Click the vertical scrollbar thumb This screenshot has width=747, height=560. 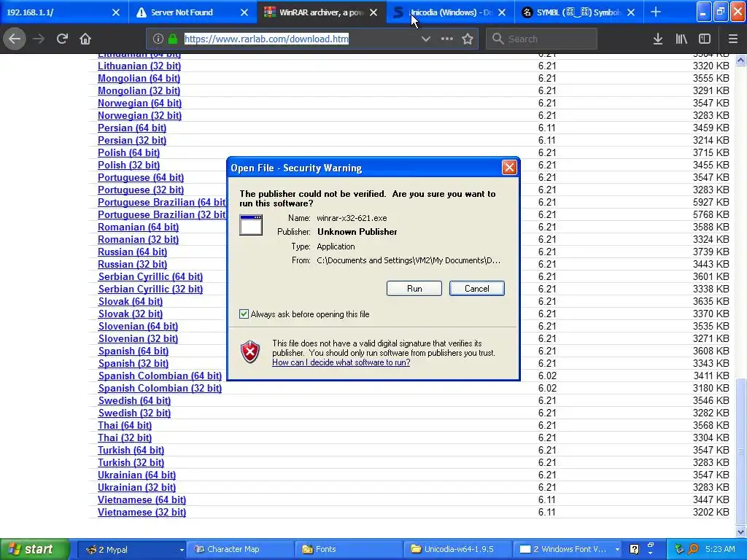741,451
